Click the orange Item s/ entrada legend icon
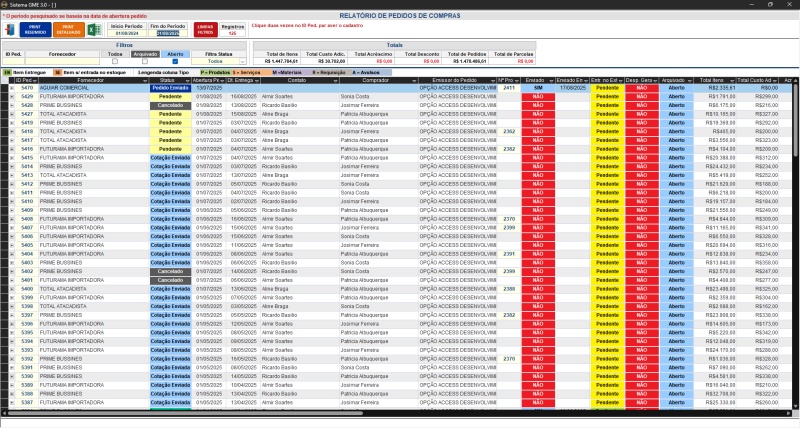 57,72
